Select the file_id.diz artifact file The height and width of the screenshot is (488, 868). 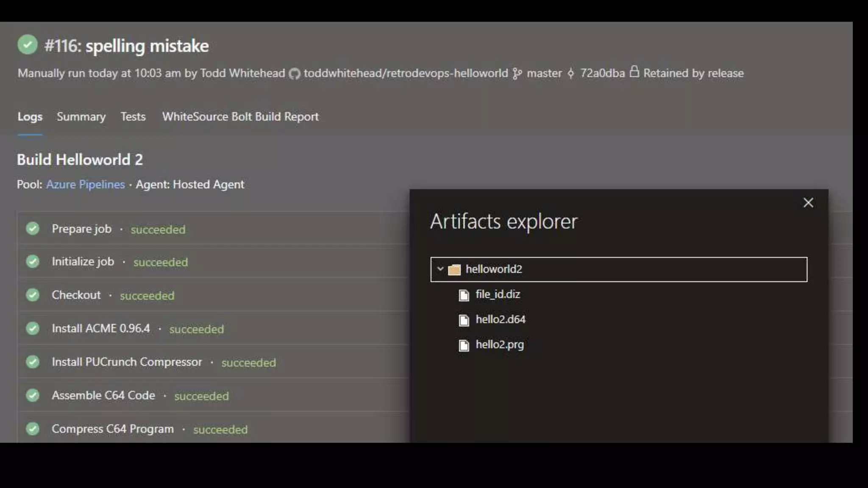pyautogui.click(x=498, y=294)
